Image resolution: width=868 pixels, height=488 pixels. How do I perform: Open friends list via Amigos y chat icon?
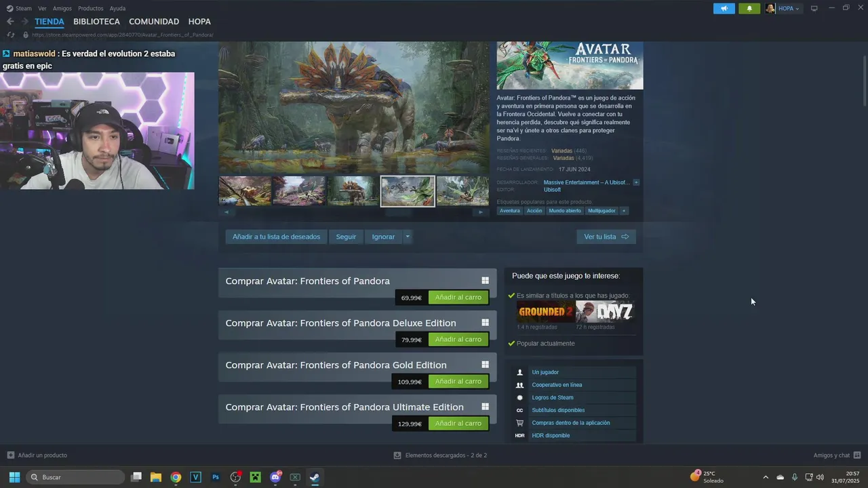(x=857, y=455)
